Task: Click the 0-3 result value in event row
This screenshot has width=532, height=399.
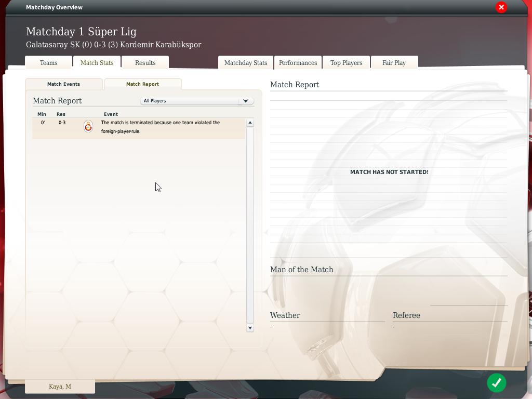Action: (x=62, y=123)
